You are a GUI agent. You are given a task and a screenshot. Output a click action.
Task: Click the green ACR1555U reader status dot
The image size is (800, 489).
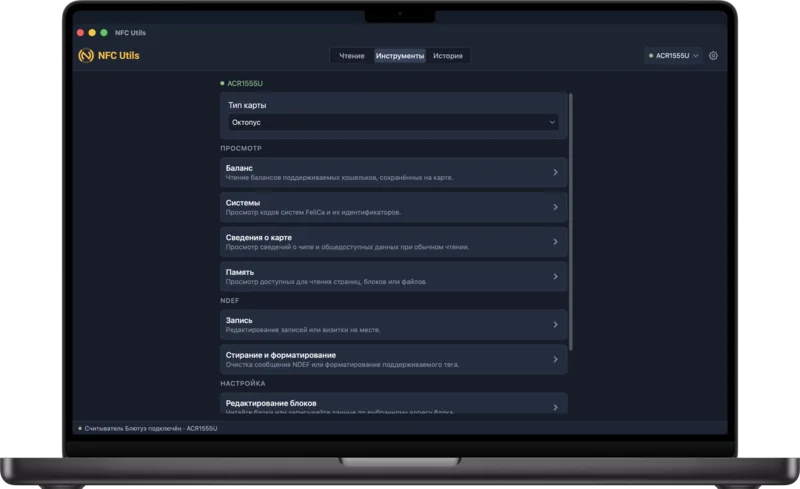(x=222, y=83)
